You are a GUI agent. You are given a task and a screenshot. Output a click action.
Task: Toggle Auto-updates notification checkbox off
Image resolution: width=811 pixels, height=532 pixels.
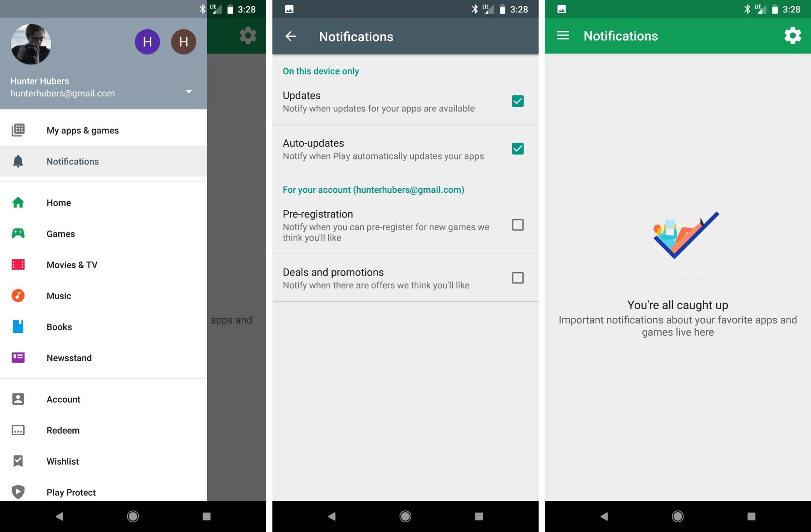(516, 148)
